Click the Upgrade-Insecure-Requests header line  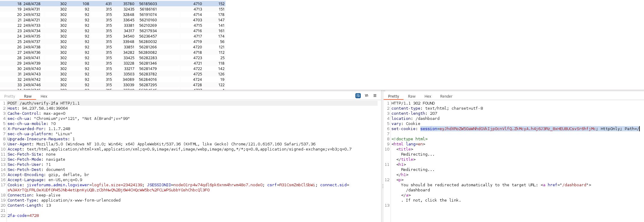[41, 139]
